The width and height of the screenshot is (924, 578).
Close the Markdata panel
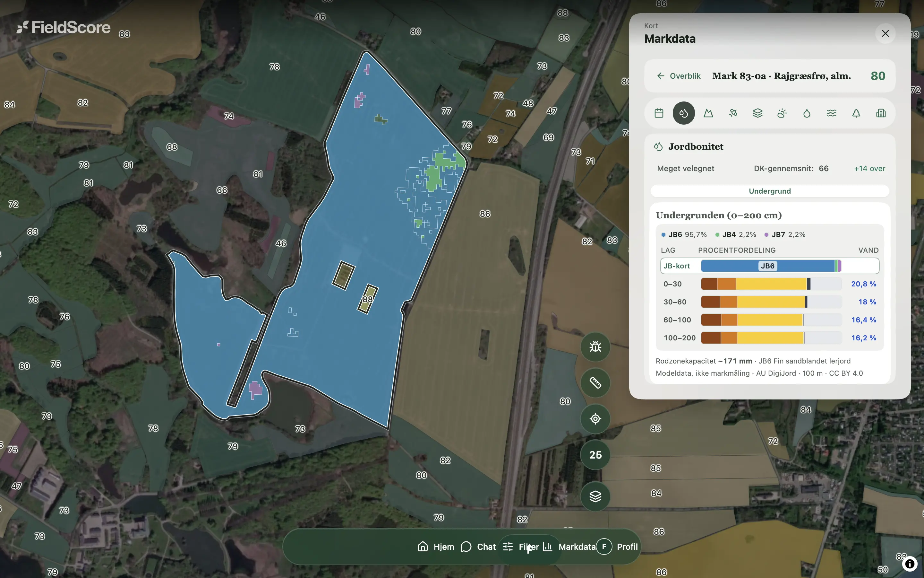click(886, 34)
